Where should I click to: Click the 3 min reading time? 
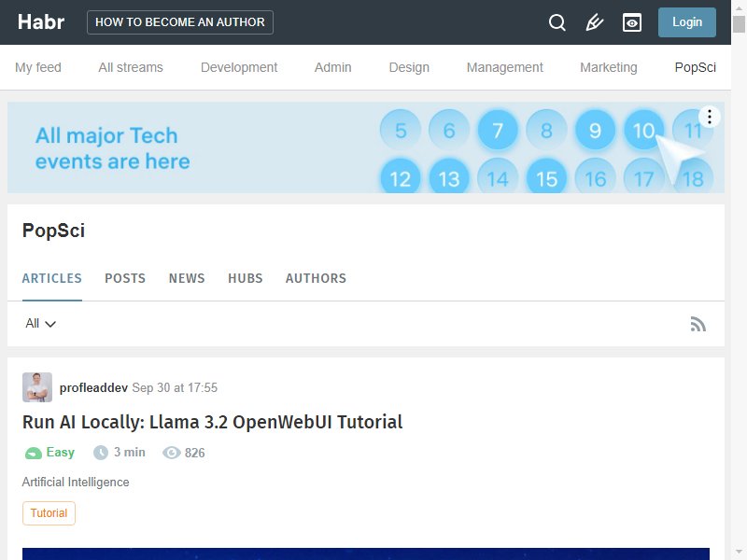click(130, 453)
